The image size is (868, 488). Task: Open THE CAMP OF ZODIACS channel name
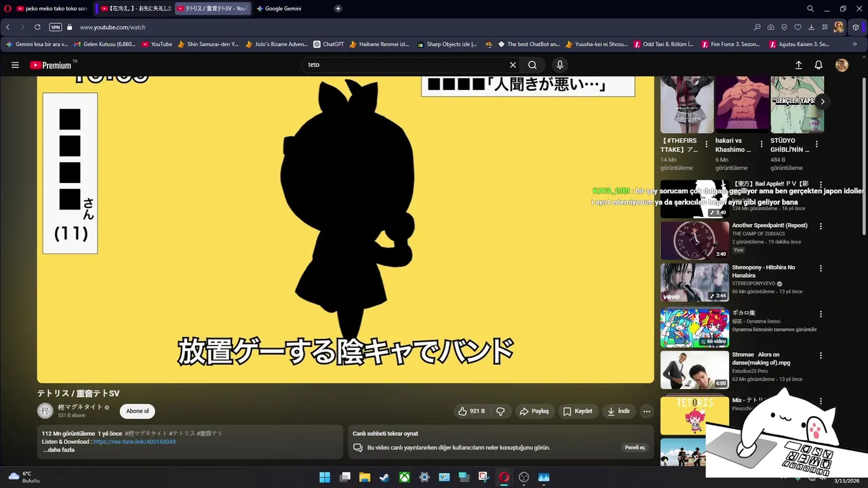(x=758, y=234)
